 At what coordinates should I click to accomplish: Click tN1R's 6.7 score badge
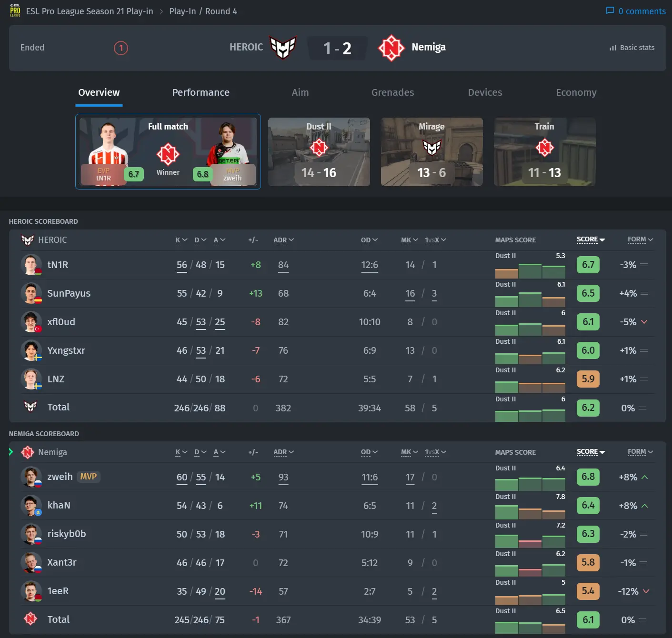(x=588, y=265)
